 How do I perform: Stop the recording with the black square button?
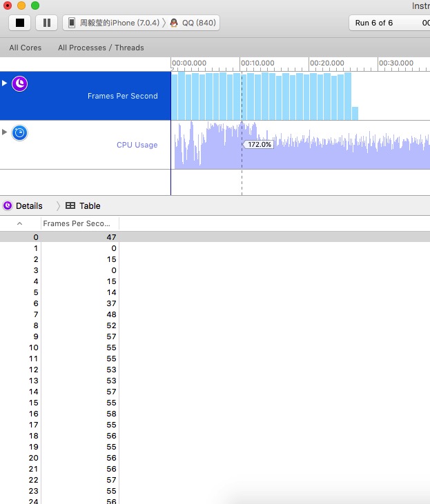pyautogui.click(x=19, y=23)
